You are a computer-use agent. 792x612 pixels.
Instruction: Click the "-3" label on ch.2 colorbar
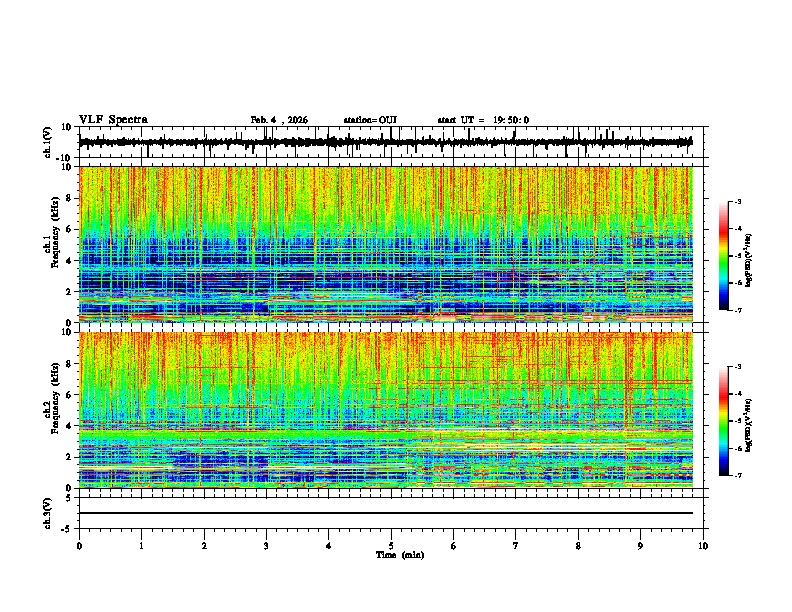(738, 367)
